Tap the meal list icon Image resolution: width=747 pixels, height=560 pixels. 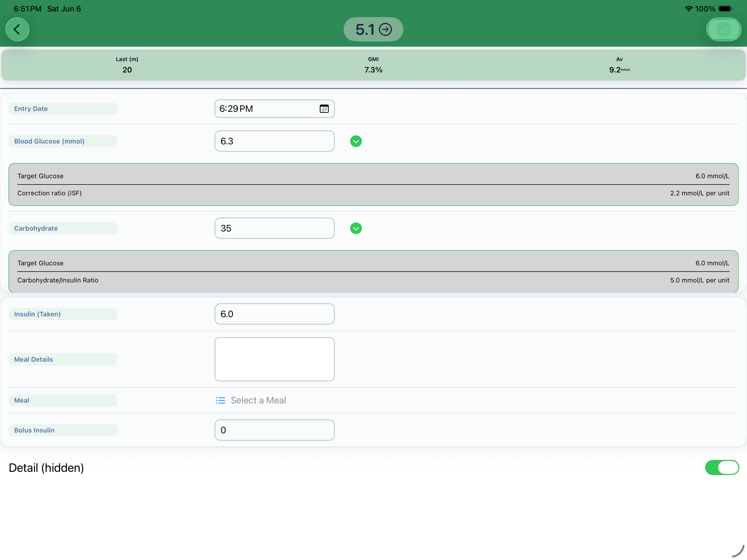220,400
